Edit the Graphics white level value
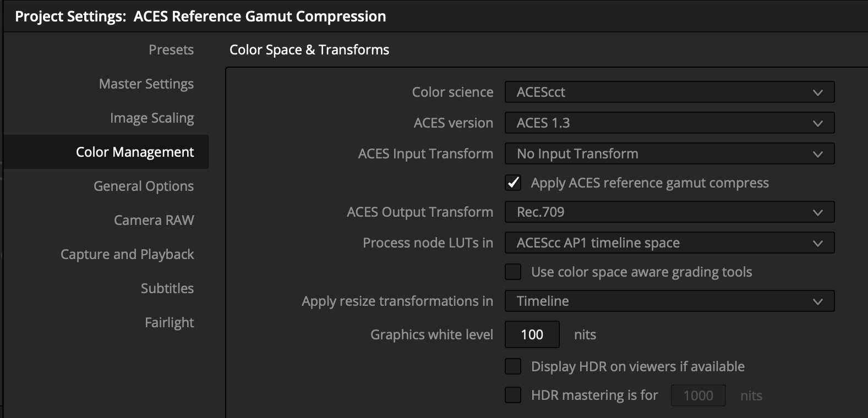 (532, 334)
